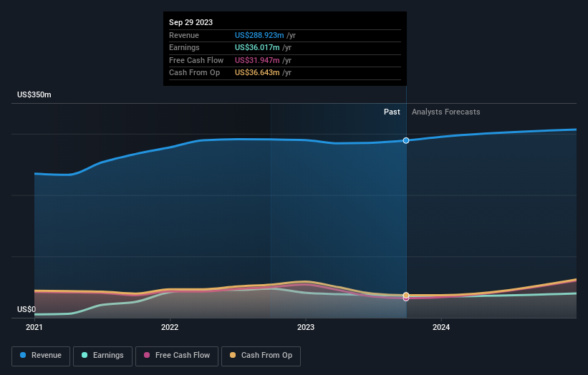Click the 2021 x-axis label
Image resolution: width=588 pixels, height=375 pixels.
pos(34,327)
